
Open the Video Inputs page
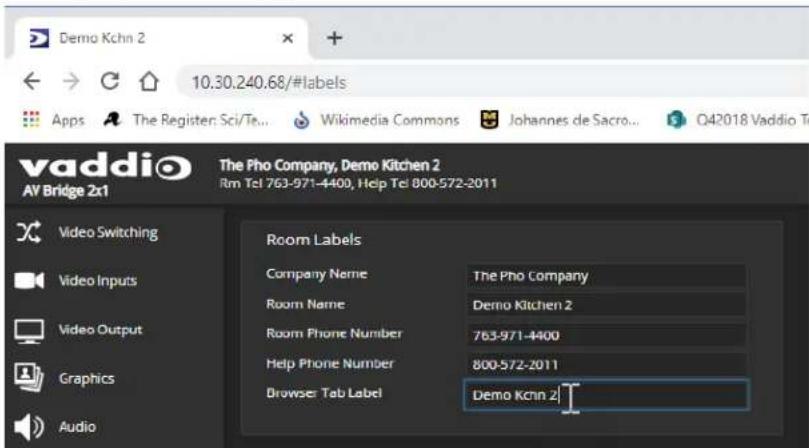point(98,281)
